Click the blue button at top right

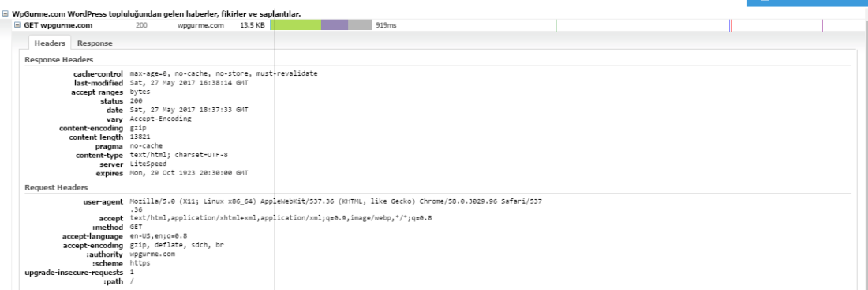(x=807, y=3)
